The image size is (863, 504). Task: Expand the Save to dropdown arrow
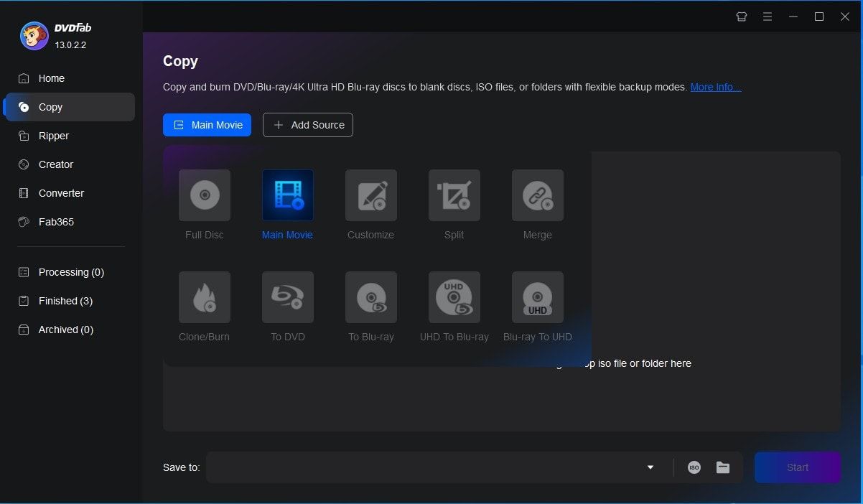pos(650,467)
